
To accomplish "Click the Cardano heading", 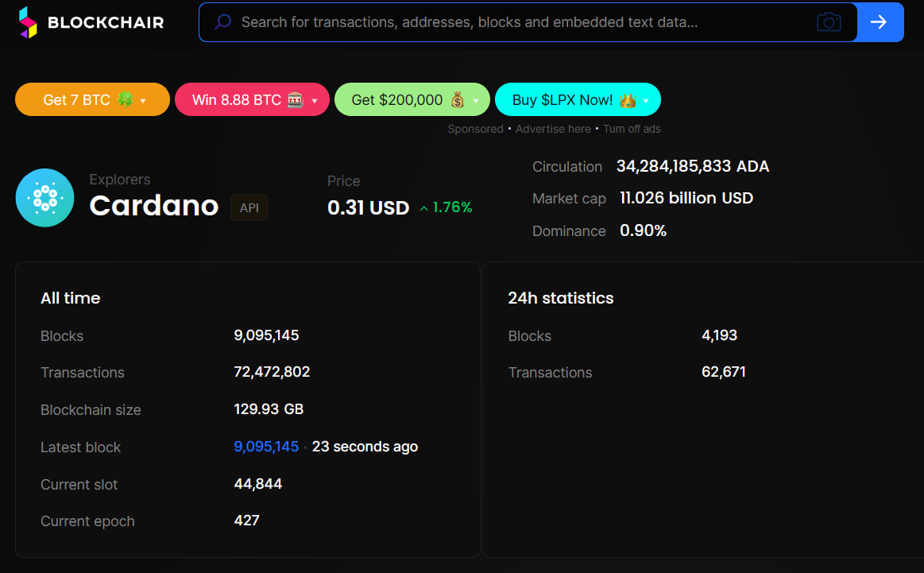I will (154, 205).
